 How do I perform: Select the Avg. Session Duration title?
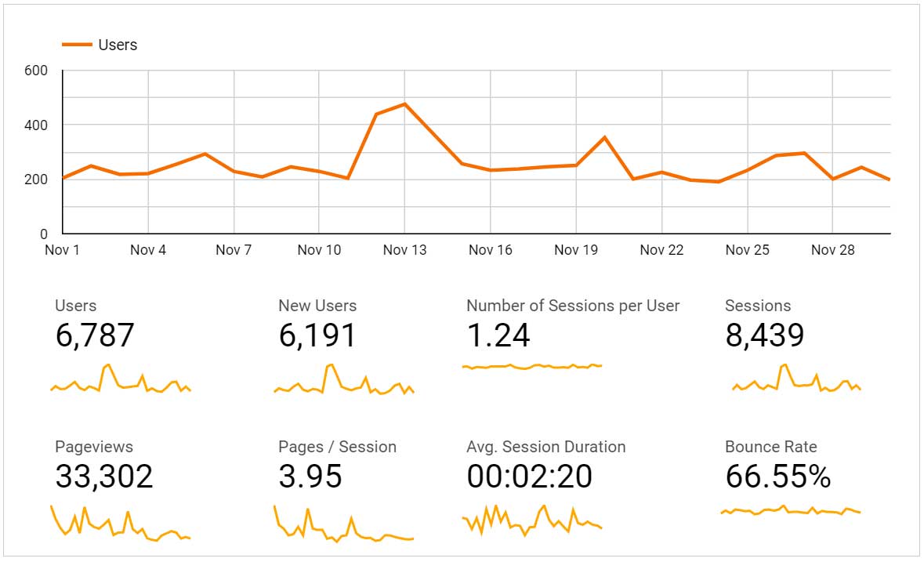pyautogui.click(x=546, y=447)
